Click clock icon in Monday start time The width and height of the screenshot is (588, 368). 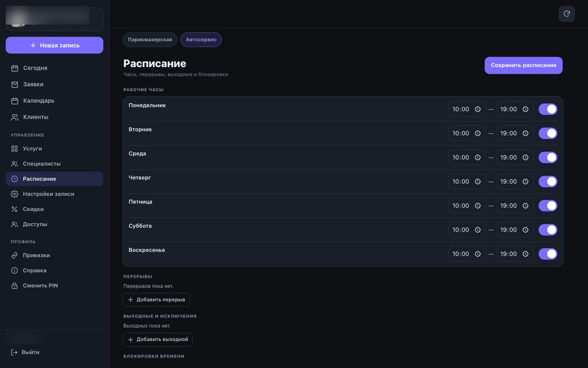point(477,110)
